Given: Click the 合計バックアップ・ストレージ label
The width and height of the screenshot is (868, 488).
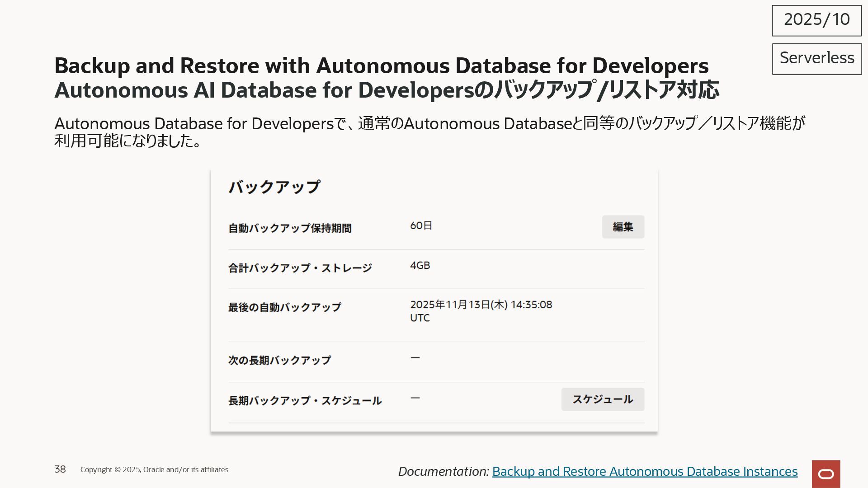Looking at the screenshot, I should (x=300, y=268).
